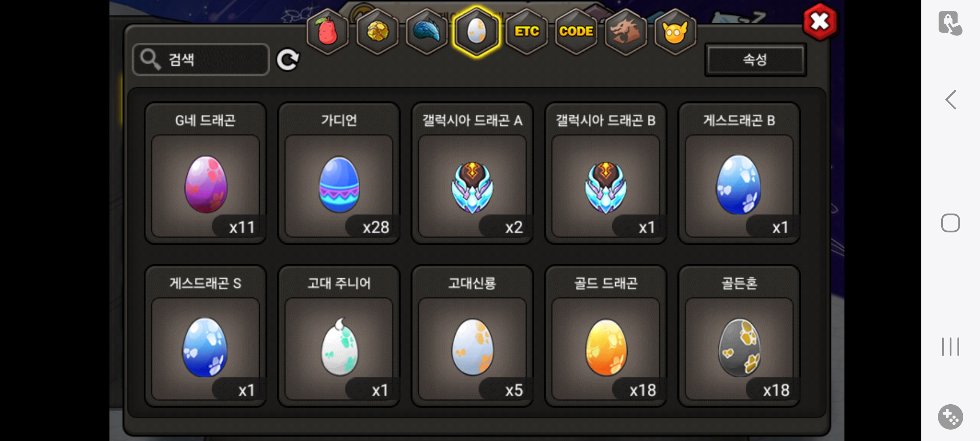Select the egg category tab
This screenshot has height=441, width=980.
(477, 32)
